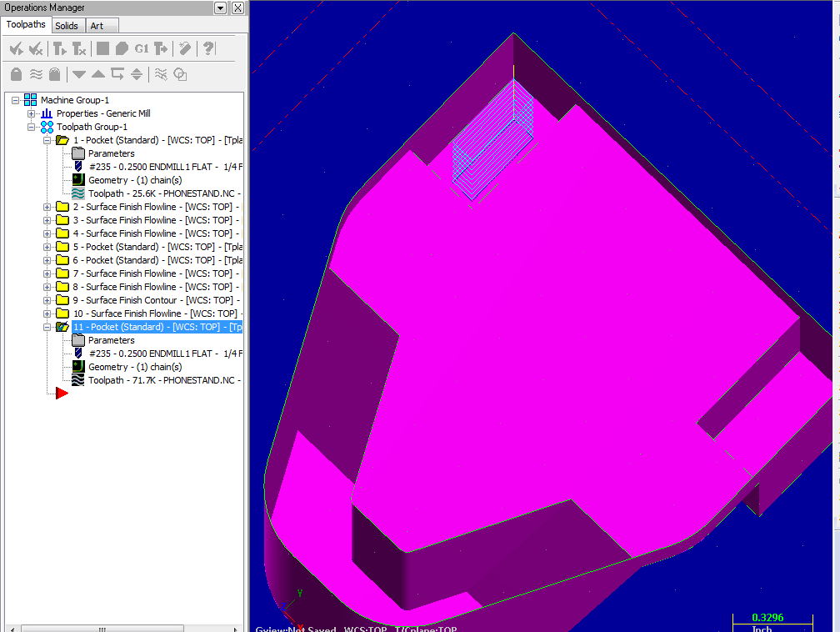Viewport: 840px width, 632px height.
Task: Click the Help question mark icon
Action: (x=208, y=49)
